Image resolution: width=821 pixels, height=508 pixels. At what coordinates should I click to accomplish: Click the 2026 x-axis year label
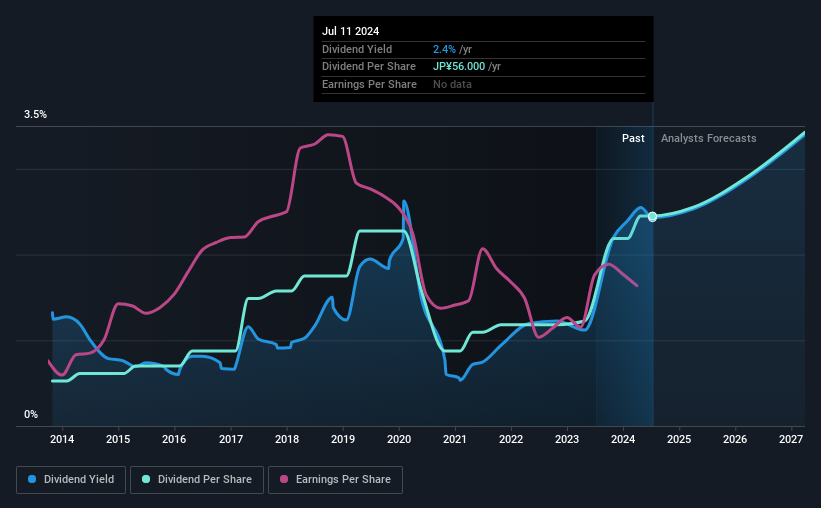click(735, 439)
